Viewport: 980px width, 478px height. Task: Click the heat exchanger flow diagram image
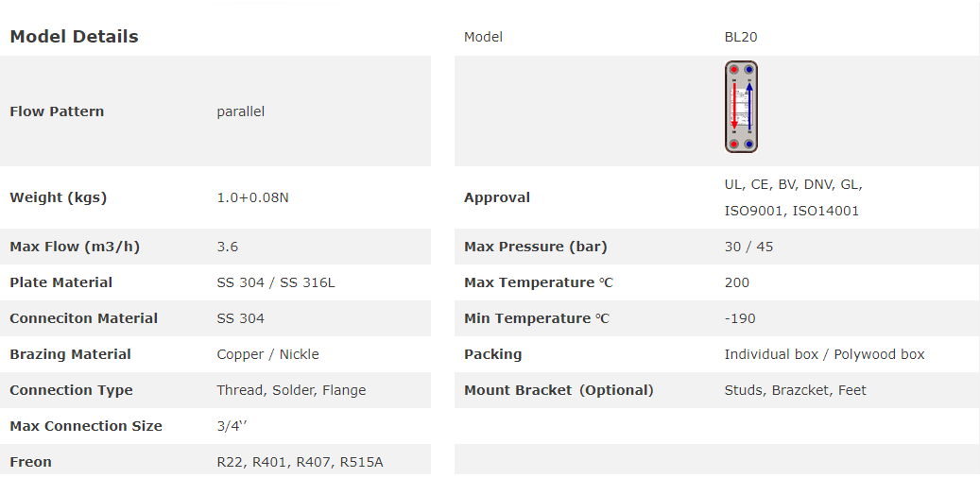(741, 107)
